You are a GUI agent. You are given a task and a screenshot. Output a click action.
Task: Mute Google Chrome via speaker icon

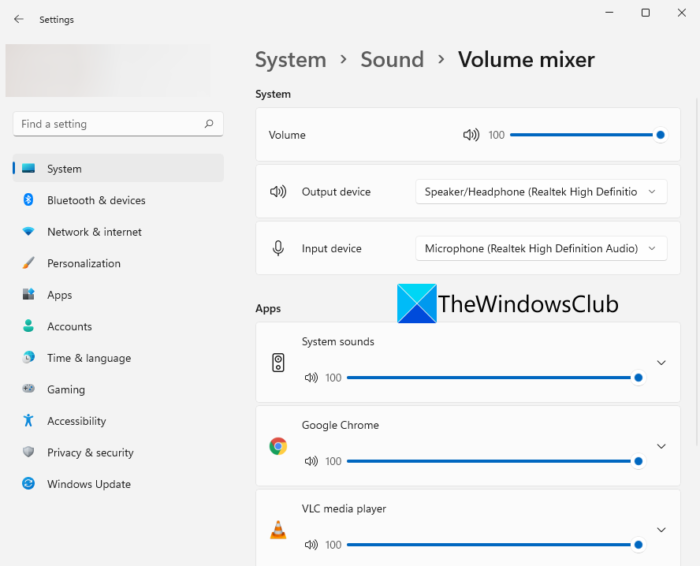[311, 461]
